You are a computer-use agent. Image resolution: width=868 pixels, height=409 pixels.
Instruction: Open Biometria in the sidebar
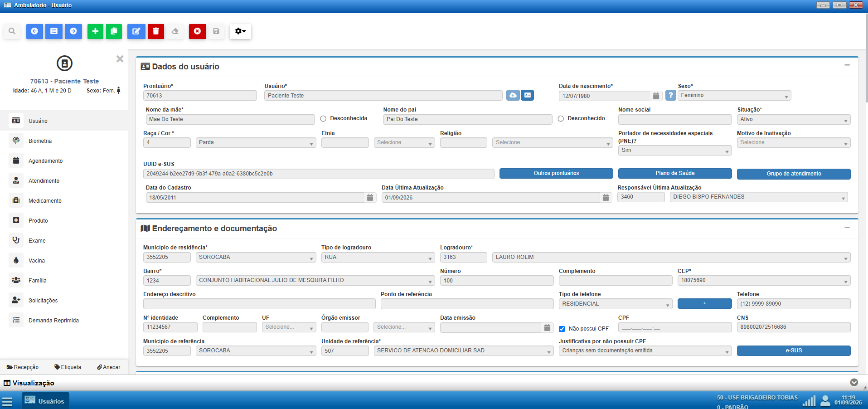click(64, 141)
